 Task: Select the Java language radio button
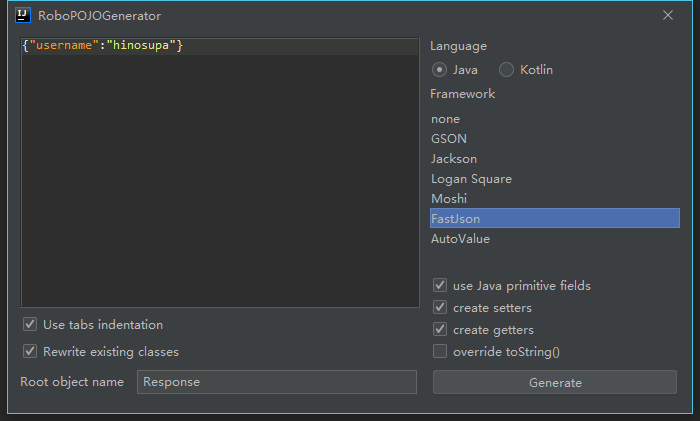(439, 70)
